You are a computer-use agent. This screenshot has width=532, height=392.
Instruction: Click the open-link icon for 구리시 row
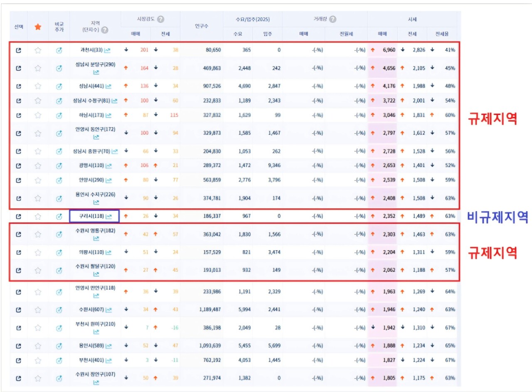point(18,216)
